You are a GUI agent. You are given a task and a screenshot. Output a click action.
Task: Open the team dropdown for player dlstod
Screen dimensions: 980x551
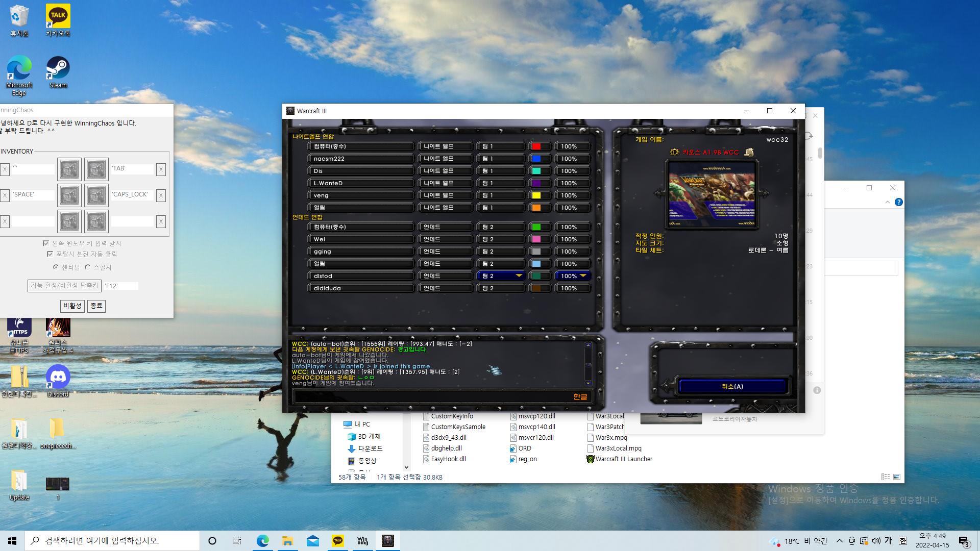point(501,276)
